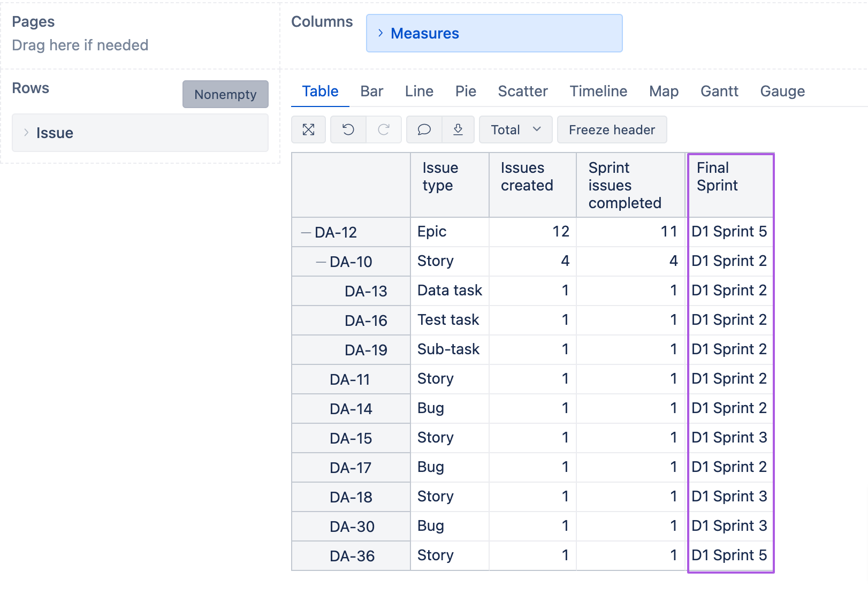Click Sprint issues completed column header

[631, 185]
